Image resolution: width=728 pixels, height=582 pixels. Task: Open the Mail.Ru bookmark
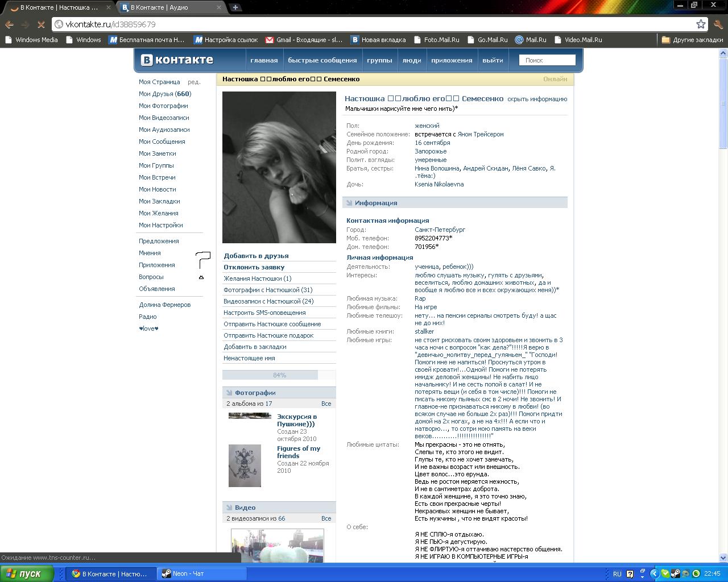pos(531,40)
